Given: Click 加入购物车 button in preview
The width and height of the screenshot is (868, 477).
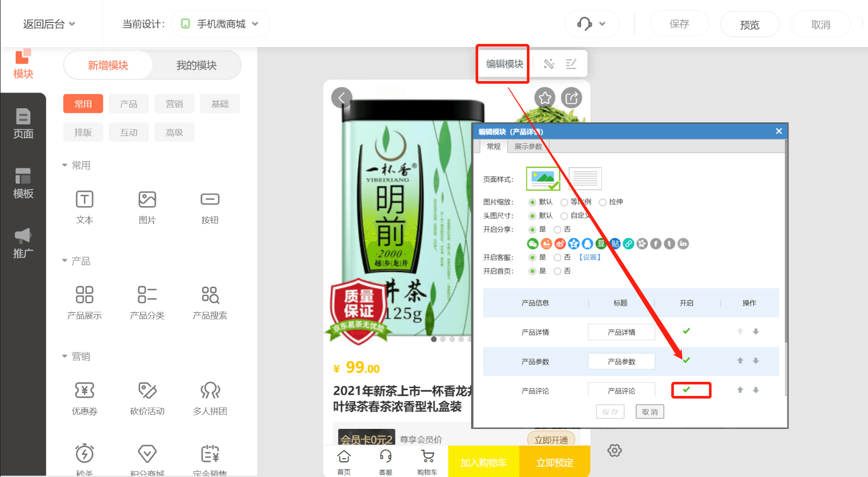Looking at the screenshot, I should pyautogui.click(x=483, y=462).
